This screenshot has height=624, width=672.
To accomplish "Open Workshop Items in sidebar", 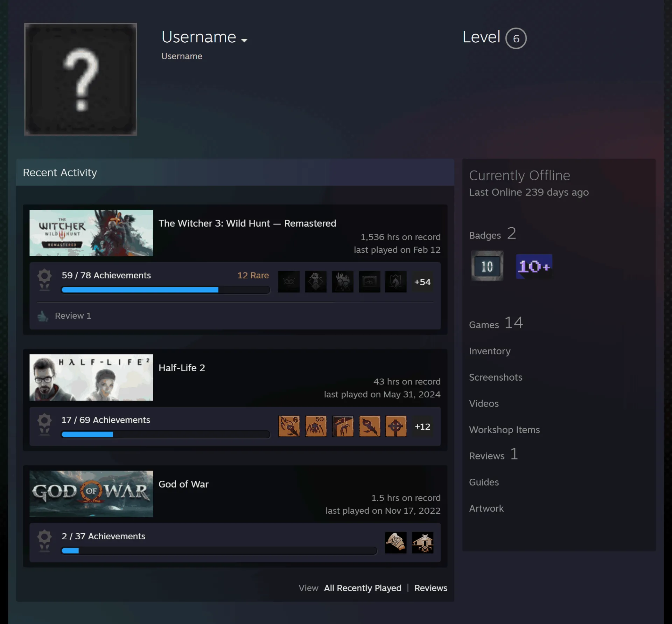I will point(504,430).
